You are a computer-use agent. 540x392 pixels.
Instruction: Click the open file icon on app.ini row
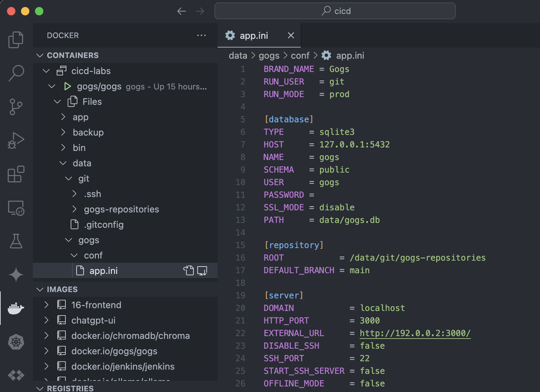tap(189, 270)
